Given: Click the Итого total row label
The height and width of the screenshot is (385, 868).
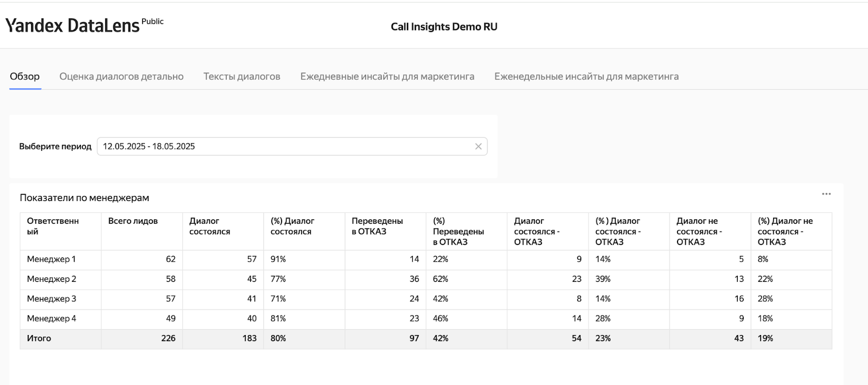Looking at the screenshot, I should point(39,338).
